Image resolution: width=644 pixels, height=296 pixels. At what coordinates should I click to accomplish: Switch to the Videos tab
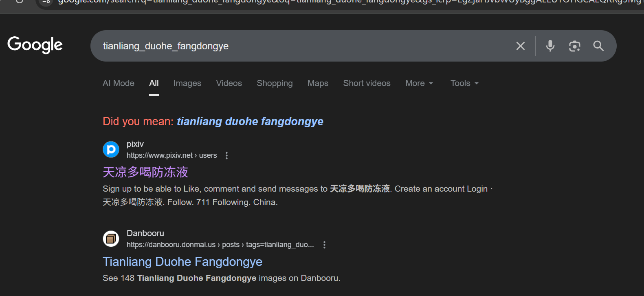click(229, 83)
